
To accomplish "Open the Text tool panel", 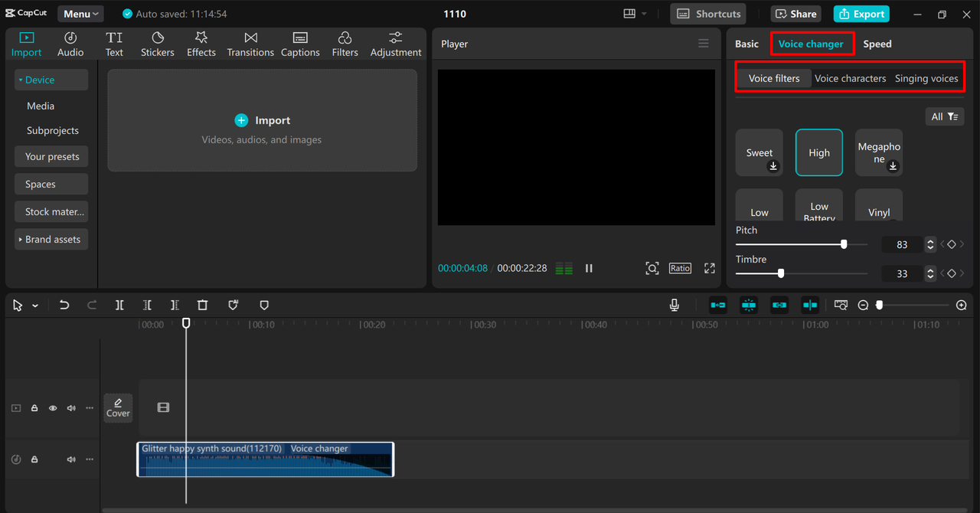I will click(114, 44).
